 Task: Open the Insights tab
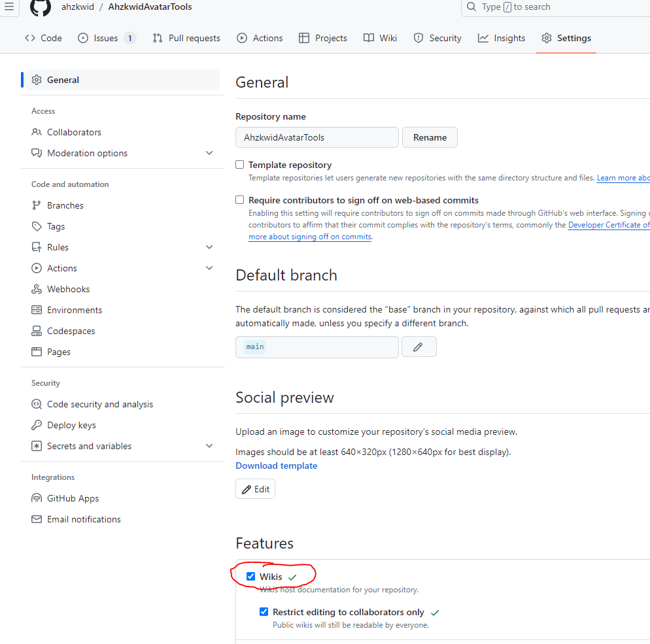click(502, 38)
